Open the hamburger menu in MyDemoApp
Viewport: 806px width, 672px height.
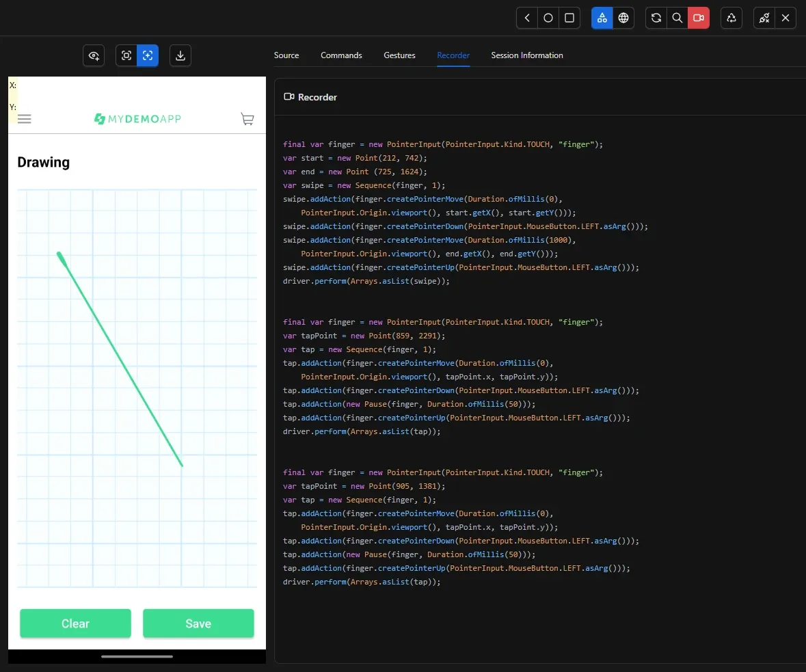tap(24, 119)
